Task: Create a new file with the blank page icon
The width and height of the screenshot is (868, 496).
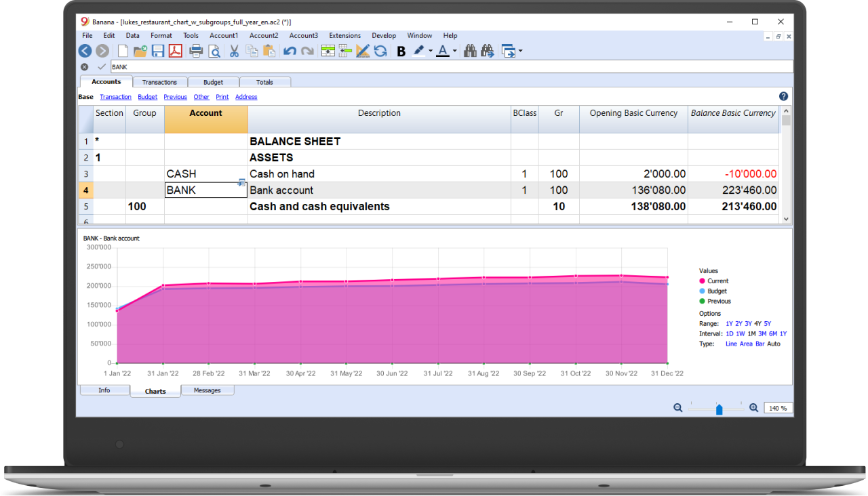Action: [x=123, y=51]
